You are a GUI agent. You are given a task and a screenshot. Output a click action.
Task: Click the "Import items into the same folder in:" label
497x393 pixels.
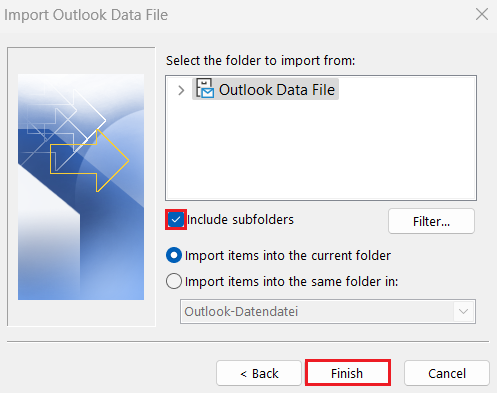click(292, 281)
